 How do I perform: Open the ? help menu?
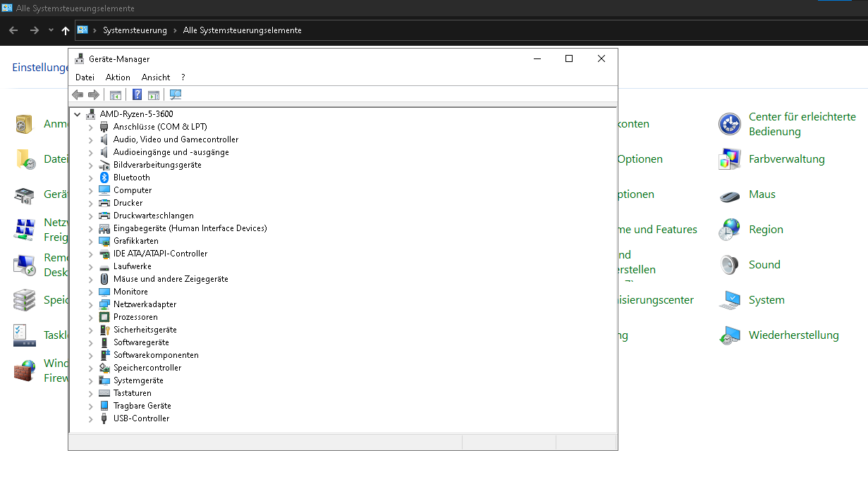tap(183, 77)
